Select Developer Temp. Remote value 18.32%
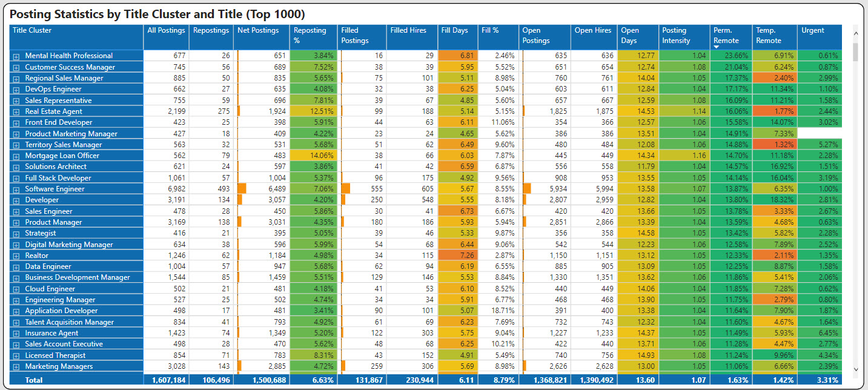This screenshot has height=390, width=868. click(x=775, y=200)
